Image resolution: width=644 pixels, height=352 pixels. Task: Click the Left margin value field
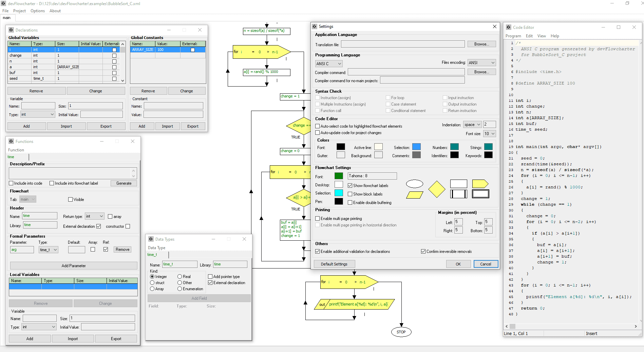(x=458, y=222)
